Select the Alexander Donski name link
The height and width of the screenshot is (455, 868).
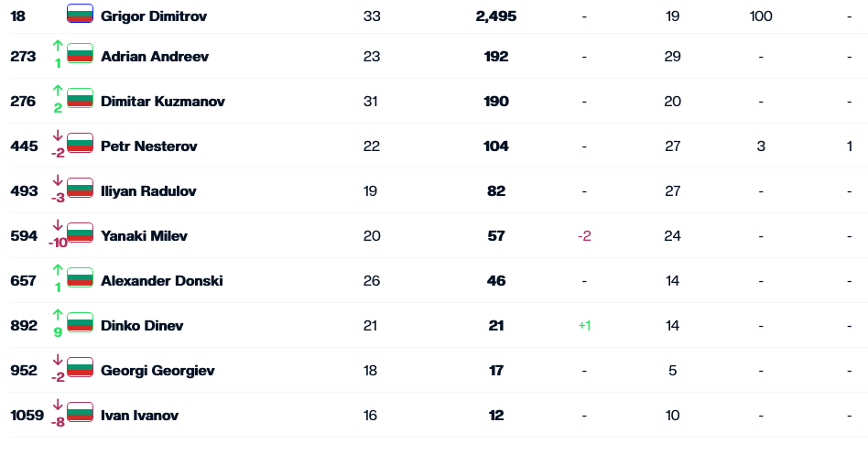pos(162,281)
